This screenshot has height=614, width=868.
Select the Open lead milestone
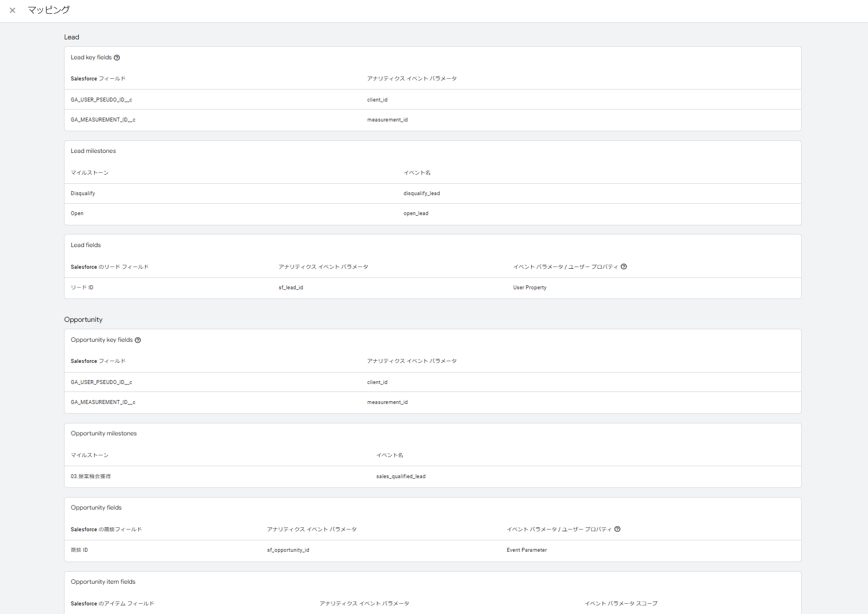[77, 213]
